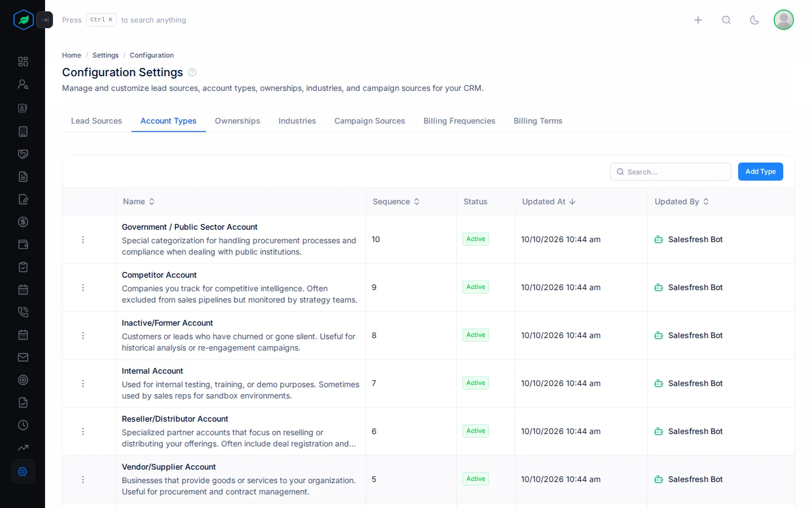The image size is (812, 508).
Task: Switch to the Industries tab
Action: tap(297, 121)
